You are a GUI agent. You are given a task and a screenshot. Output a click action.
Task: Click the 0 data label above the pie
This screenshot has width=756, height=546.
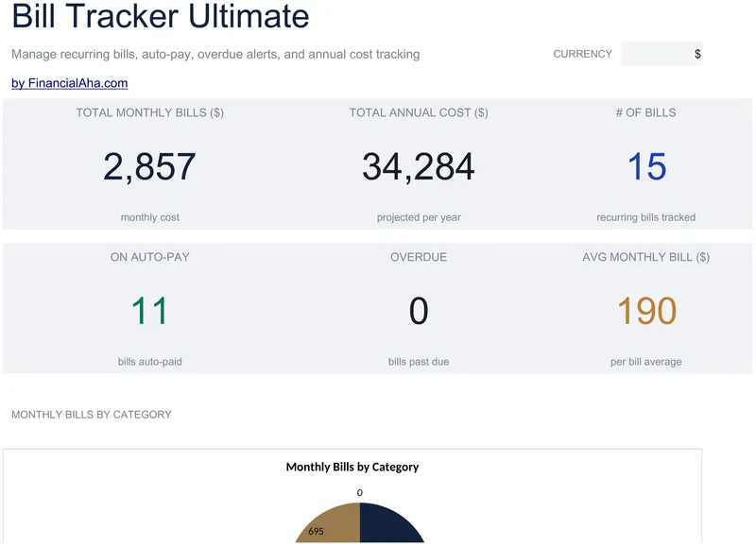pyautogui.click(x=360, y=492)
